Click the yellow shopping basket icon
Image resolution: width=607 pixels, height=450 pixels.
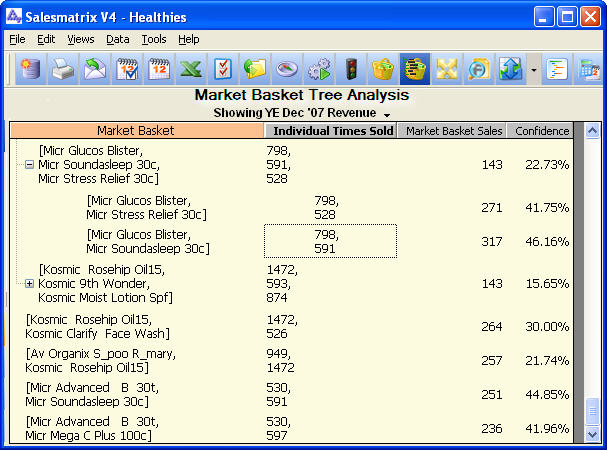(383, 69)
